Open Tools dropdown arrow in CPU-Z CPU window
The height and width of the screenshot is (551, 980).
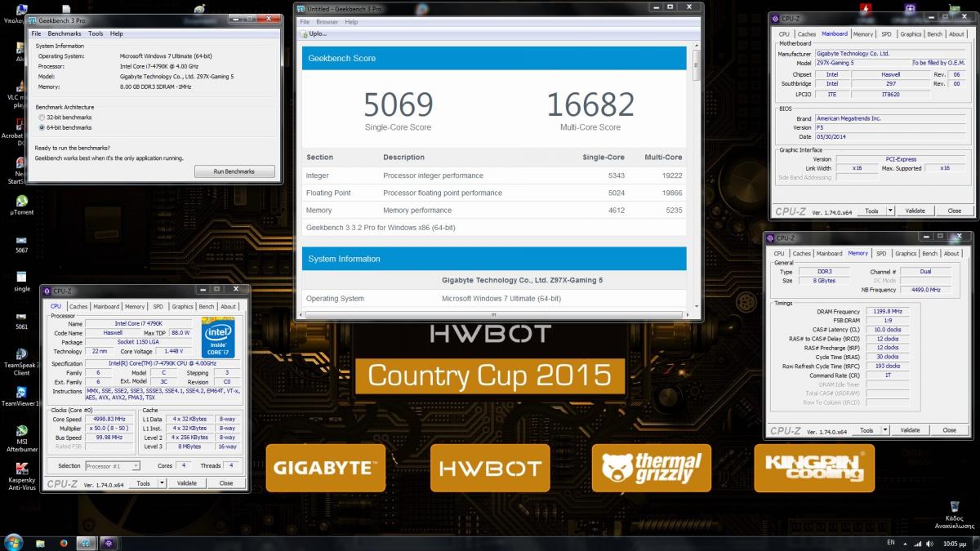(162, 483)
